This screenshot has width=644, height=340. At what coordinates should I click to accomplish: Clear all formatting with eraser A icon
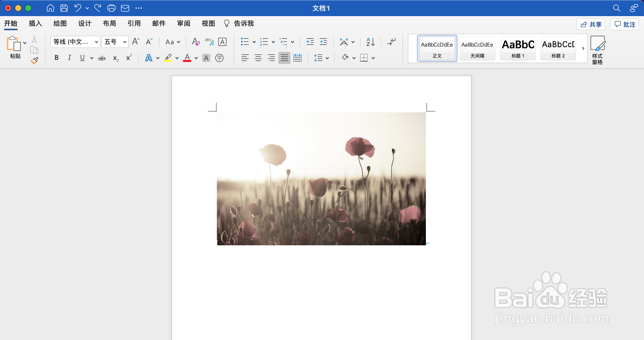pos(196,42)
